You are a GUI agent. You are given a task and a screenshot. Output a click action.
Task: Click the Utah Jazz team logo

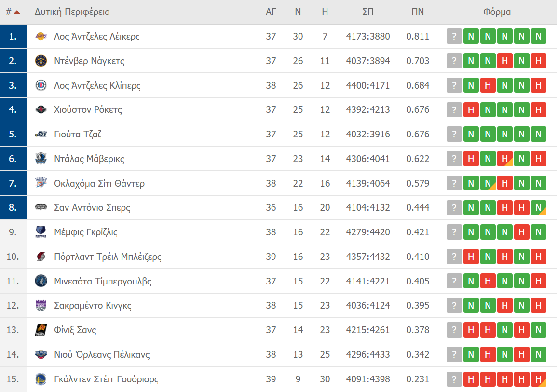click(x=41, y=135)
